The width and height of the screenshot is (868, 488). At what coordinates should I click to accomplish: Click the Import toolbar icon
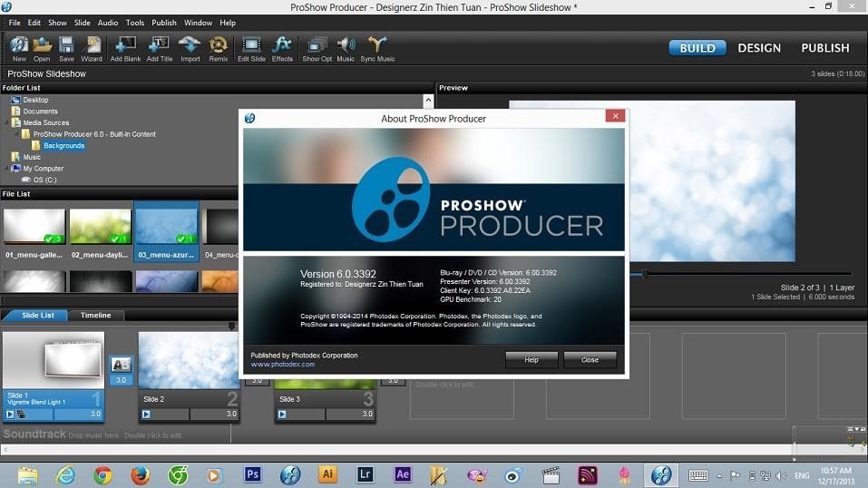[x=190, y=49]
